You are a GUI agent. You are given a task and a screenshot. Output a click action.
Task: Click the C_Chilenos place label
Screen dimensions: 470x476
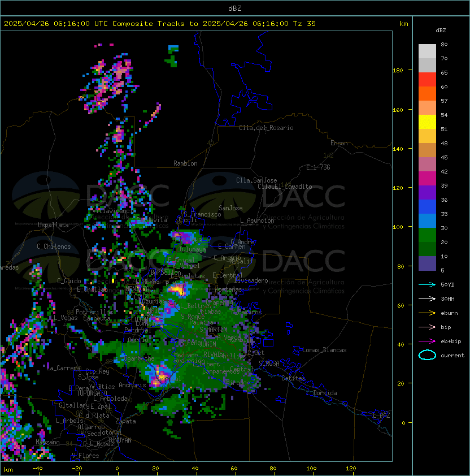coord(54,246)
